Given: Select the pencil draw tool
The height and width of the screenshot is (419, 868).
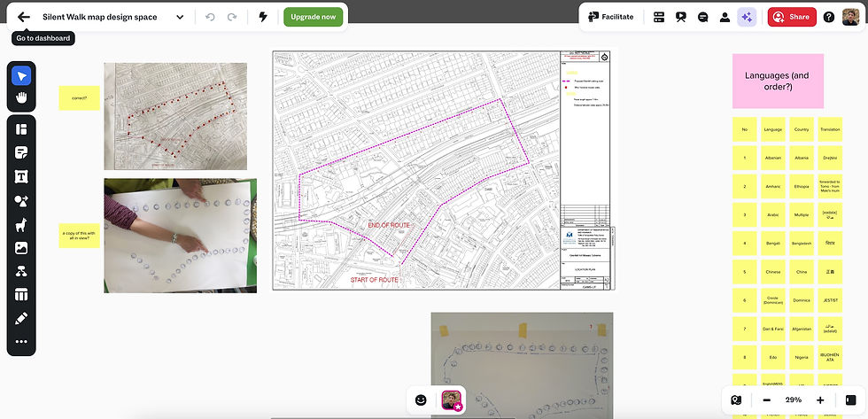Looking at the screenshot, I should click(x=21, y=318).
